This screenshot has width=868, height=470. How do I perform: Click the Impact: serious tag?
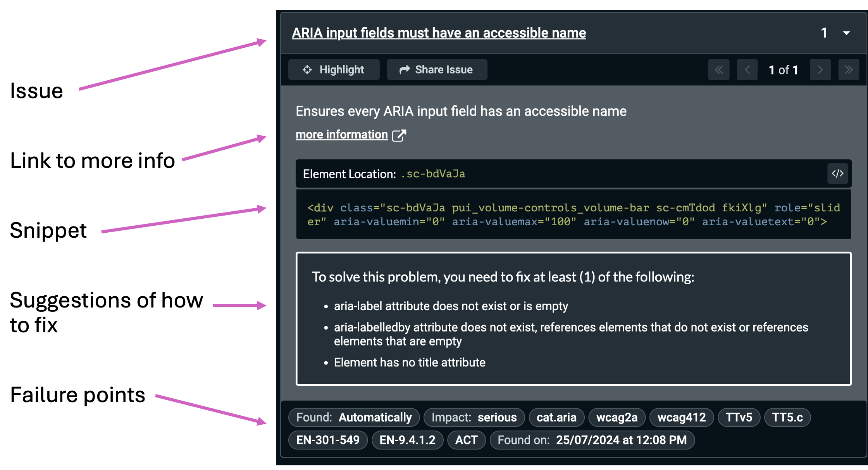(474, 417)
